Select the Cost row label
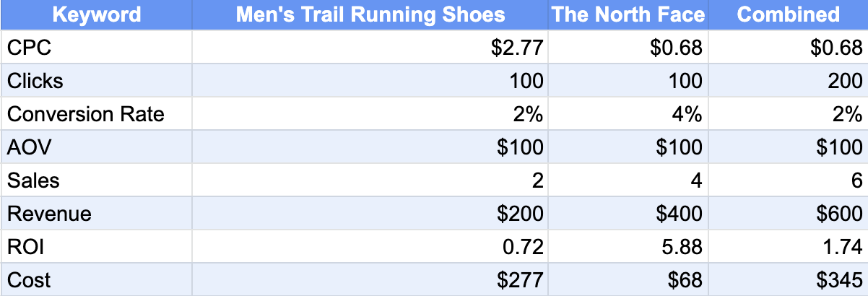This screenshot has height=296, width=868. click(x=96, y=279)
